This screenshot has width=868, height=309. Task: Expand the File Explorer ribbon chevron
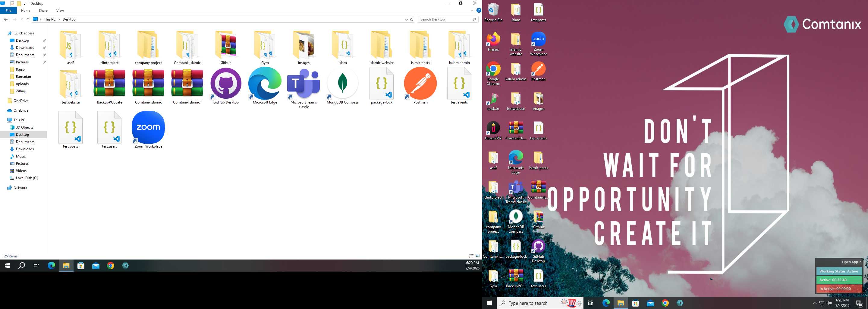click(472, 11)
